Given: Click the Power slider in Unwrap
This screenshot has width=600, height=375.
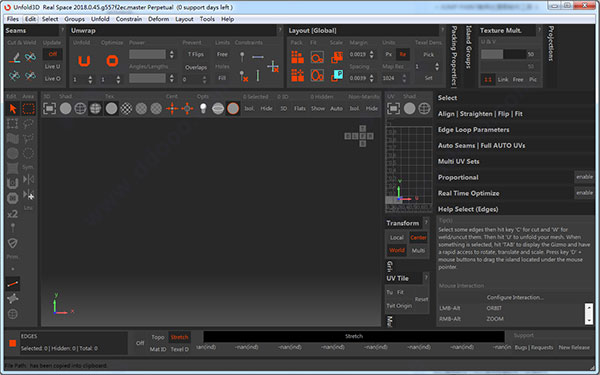Looking at the screenshot, I should tap(147, 54).
